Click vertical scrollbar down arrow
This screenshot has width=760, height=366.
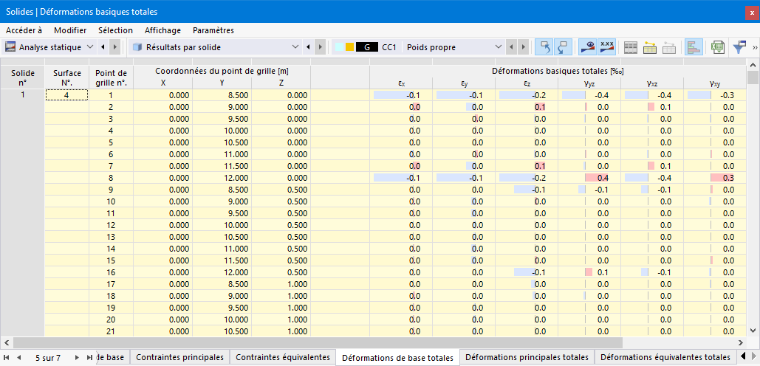753,330
